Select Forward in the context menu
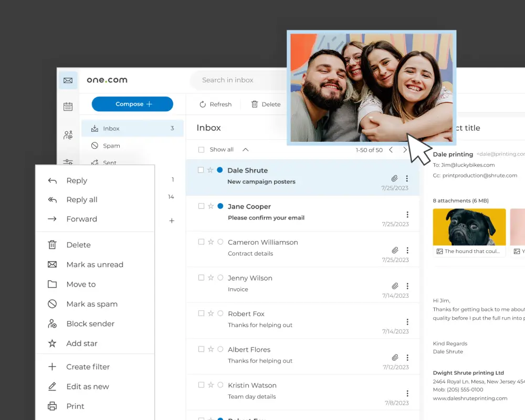Screen dimensions: 525x420 (81, 219)
